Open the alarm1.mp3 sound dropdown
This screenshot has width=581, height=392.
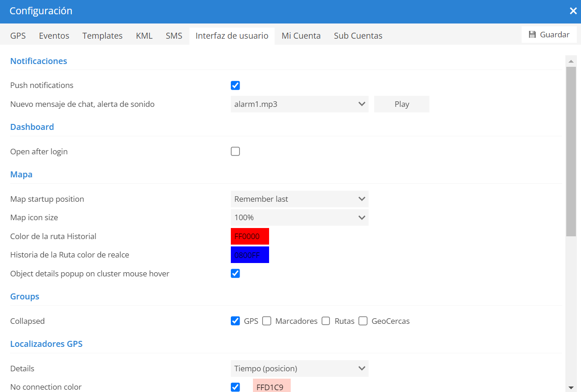pos(299,104)
